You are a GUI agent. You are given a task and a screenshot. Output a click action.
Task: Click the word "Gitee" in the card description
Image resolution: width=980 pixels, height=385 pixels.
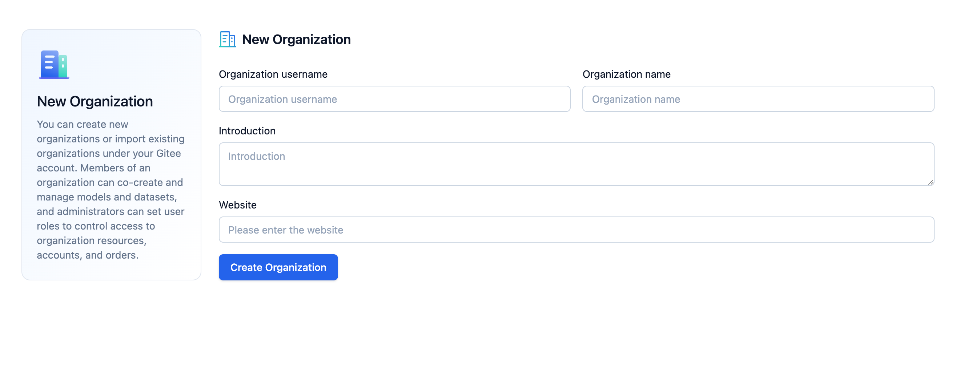pyautogui.click(x=168, y=153)
